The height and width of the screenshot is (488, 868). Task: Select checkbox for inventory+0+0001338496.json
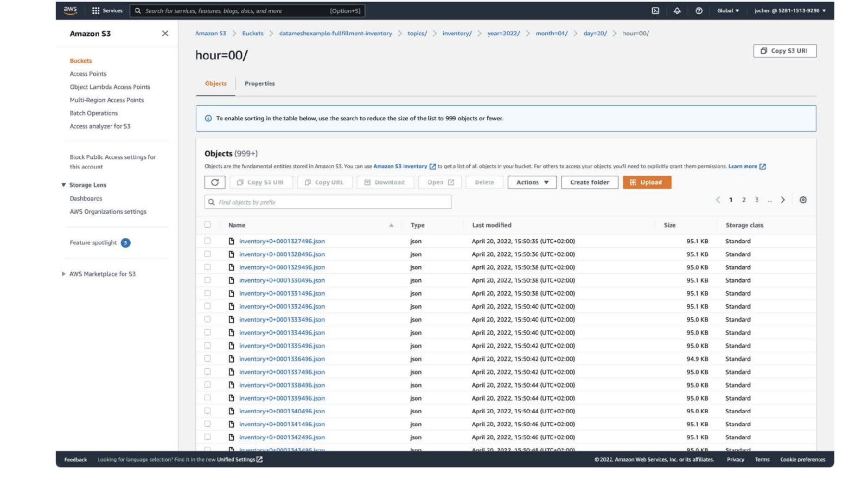click(x=207, y=385)
